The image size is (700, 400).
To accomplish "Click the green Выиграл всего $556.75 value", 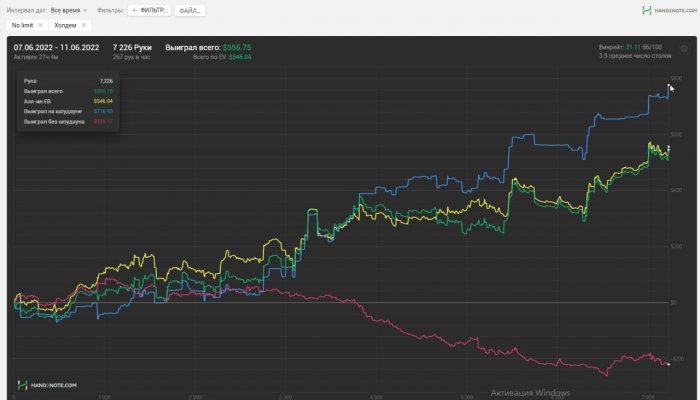I will (237, 47).
